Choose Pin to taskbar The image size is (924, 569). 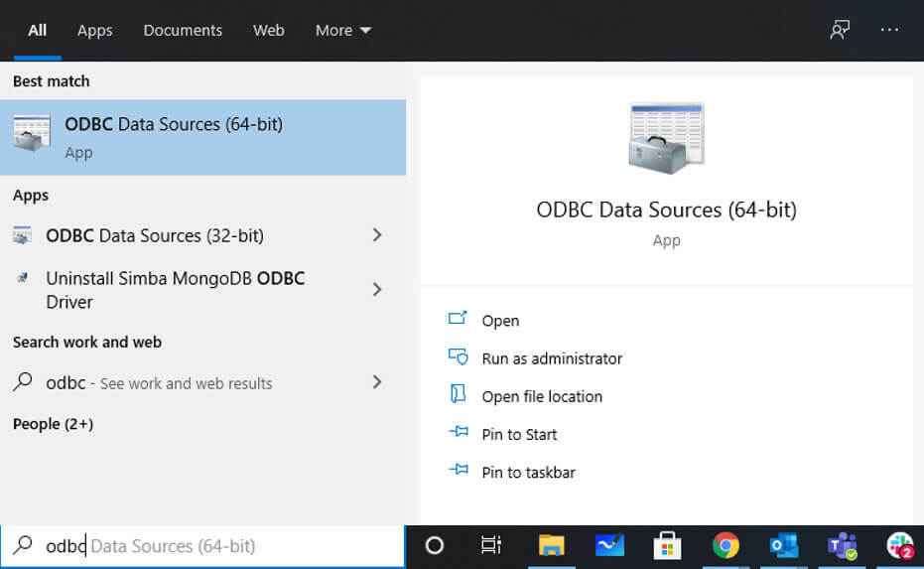tap(529, 473)
